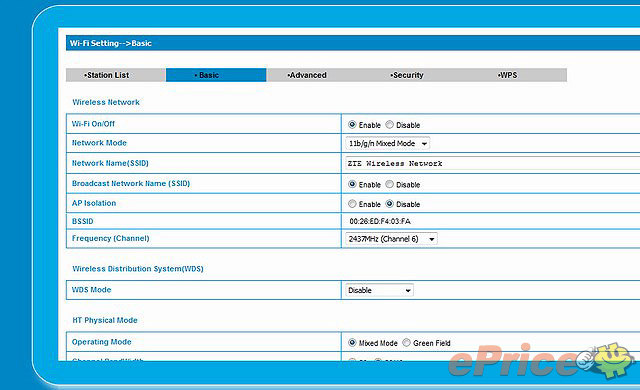Screen dimensions: 640x390
Task: Expand the Frequency (Channel) dropdown
Action: coord(391,239)
